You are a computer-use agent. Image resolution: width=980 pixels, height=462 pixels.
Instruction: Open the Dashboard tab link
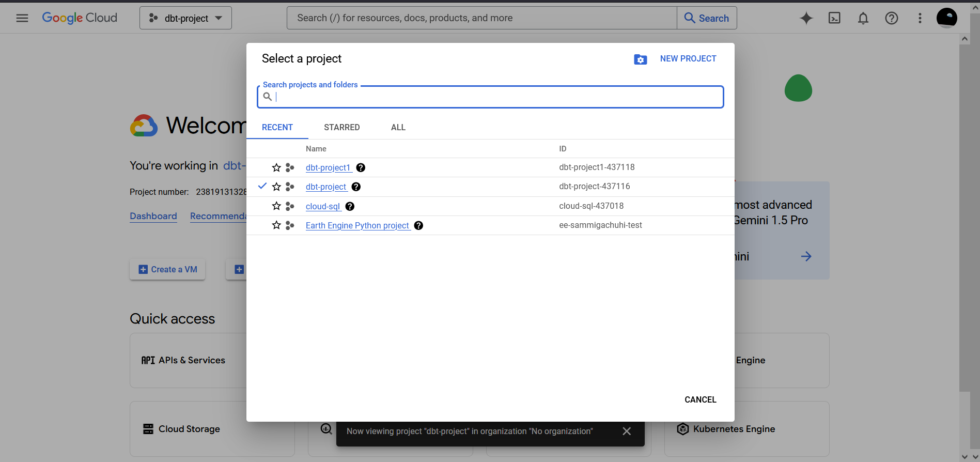pos(153,216)
